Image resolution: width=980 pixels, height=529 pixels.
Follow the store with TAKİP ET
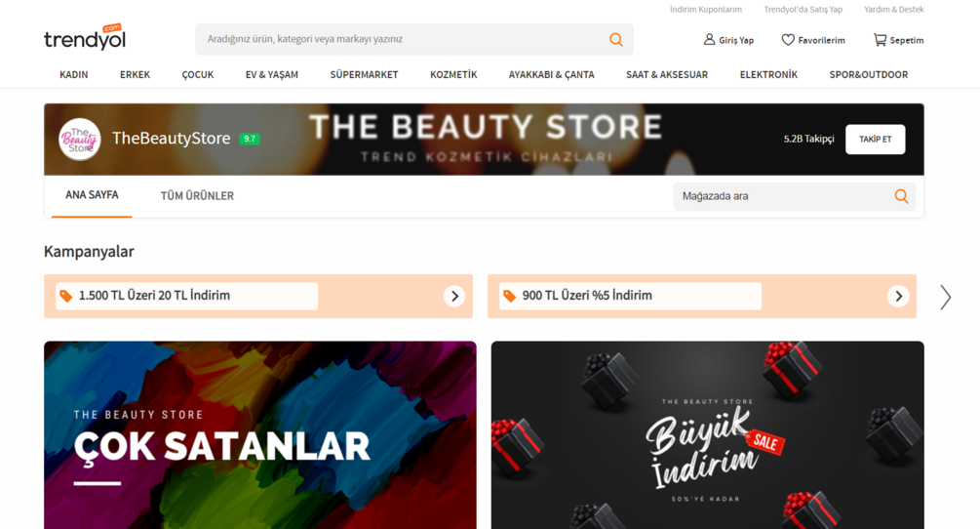point(875,139)
